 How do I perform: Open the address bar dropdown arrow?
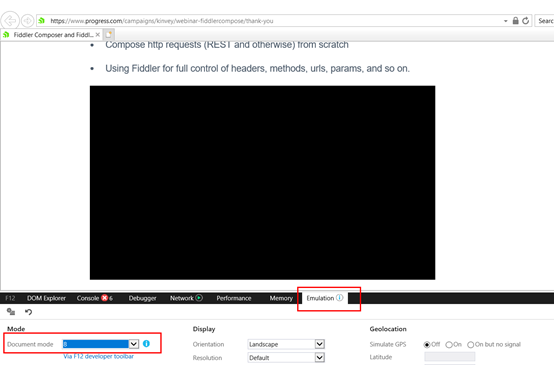506,21
